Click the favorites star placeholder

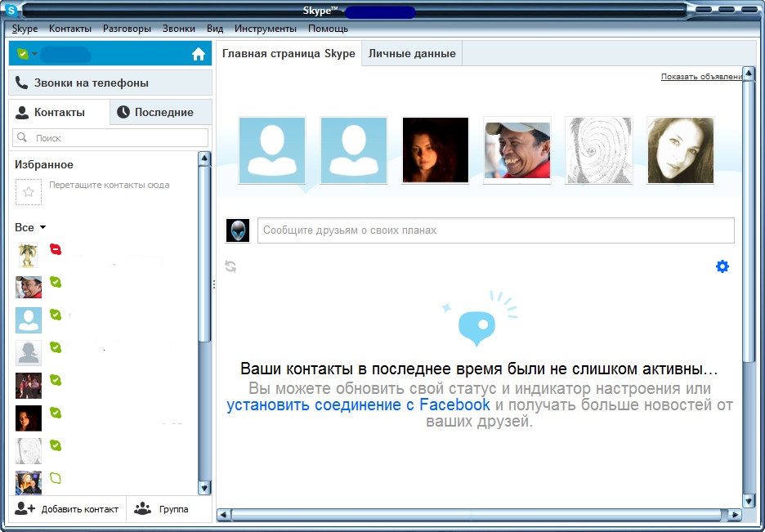(x=29, y=192)
